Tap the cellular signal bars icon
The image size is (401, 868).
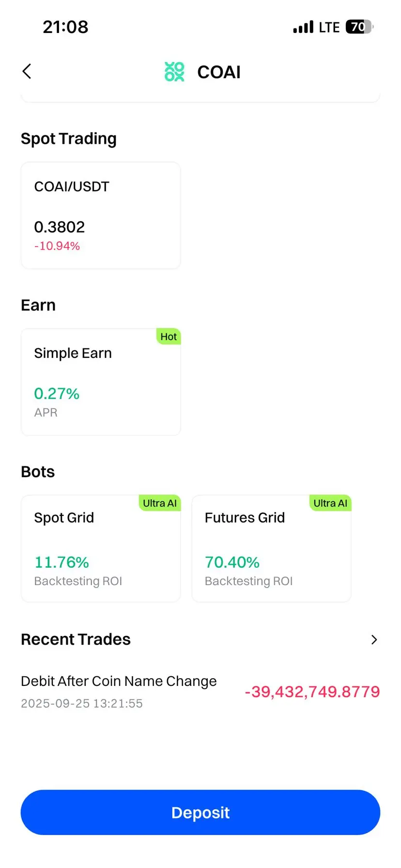[x=303, y=27]
